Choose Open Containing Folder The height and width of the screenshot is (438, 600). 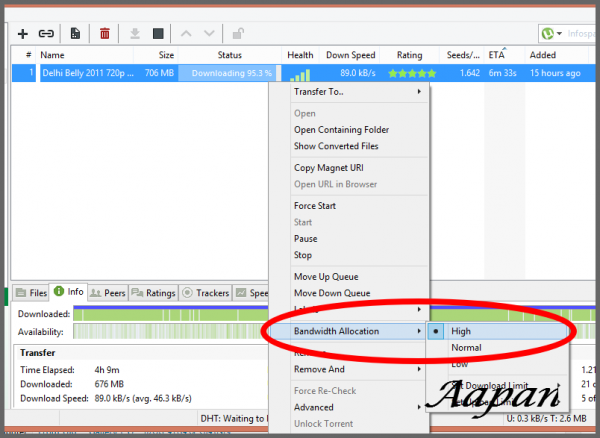pyautogui.click(x=341, y=130)
